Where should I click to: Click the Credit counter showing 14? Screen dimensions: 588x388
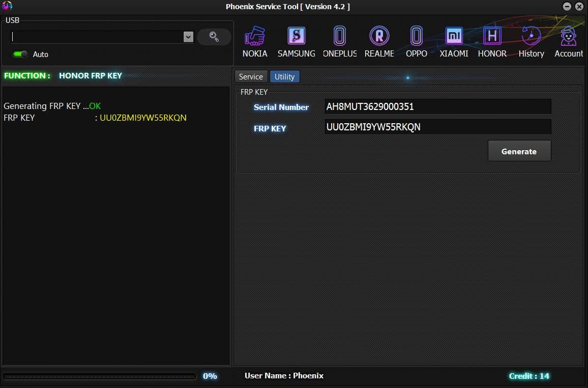529,376
